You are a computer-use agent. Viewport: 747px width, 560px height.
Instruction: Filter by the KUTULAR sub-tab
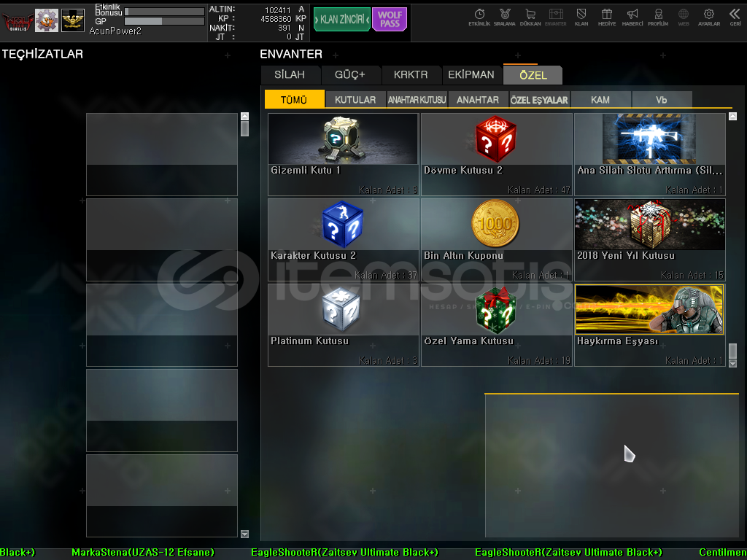[355, 99]
